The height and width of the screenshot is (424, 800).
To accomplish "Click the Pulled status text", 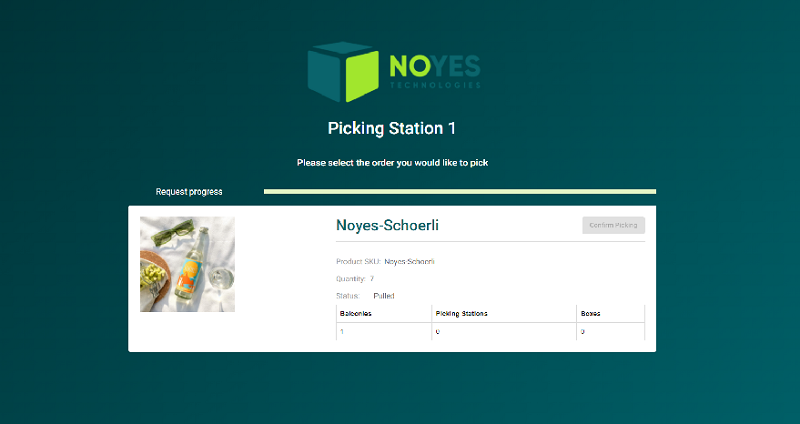I will click(385, 296).
